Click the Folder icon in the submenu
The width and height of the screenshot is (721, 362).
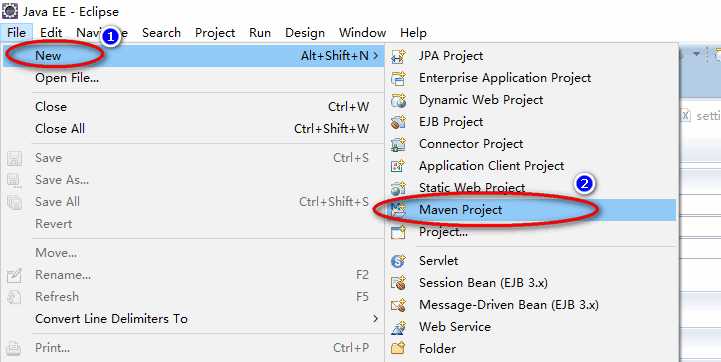(x=398, y=349)
